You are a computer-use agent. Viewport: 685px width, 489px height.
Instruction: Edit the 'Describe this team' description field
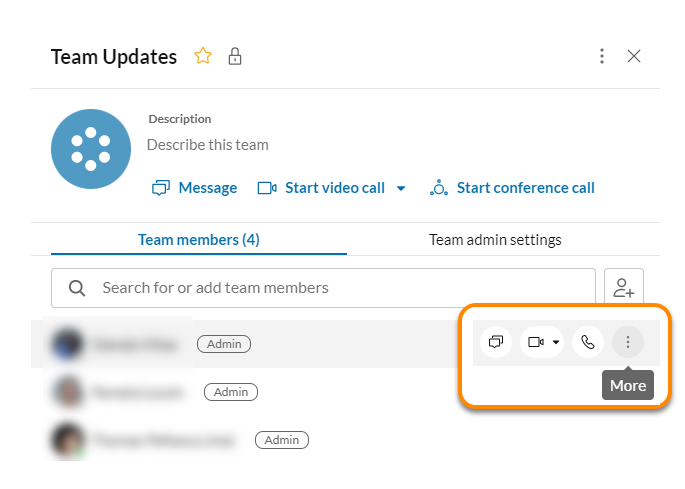tap(208, 145)
